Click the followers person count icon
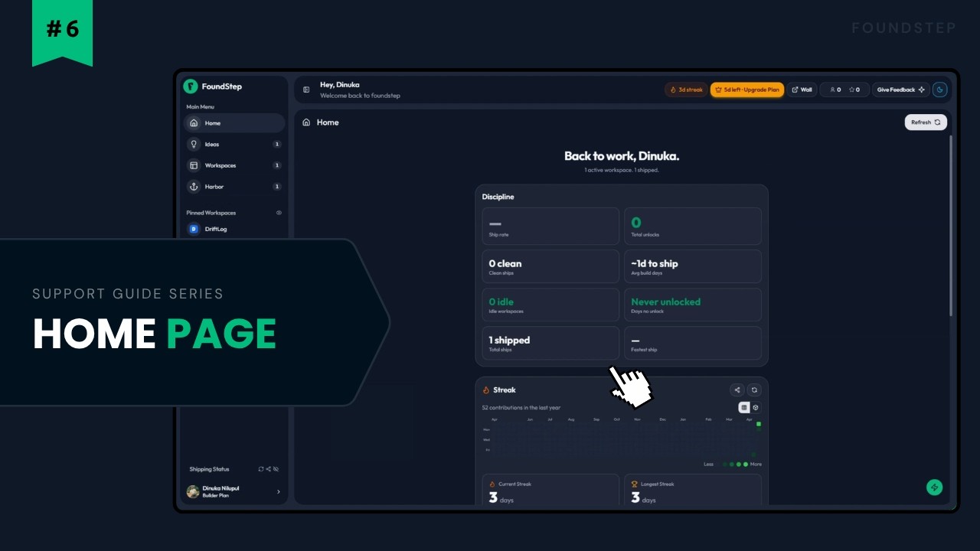 point(832,90)
